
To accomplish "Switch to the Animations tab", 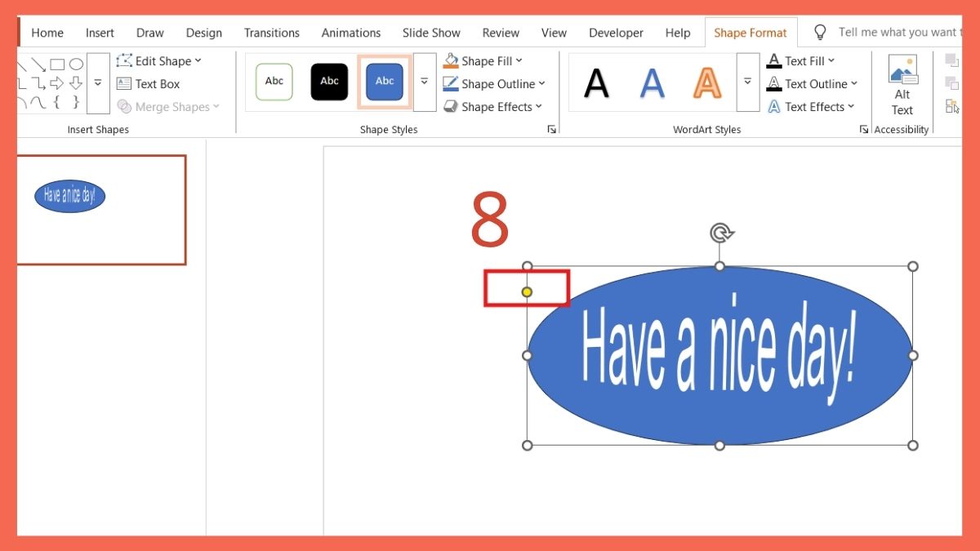I will click(x=350, y=33).
